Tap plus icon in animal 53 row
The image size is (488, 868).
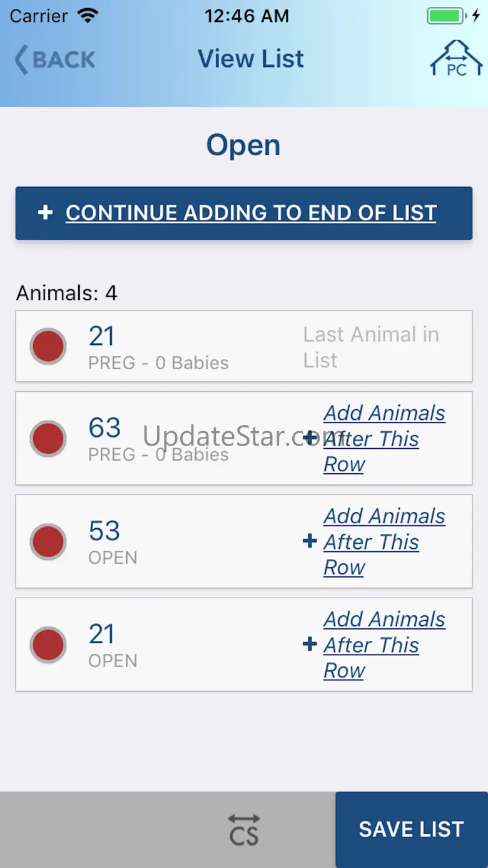click(x=310, y=541)
